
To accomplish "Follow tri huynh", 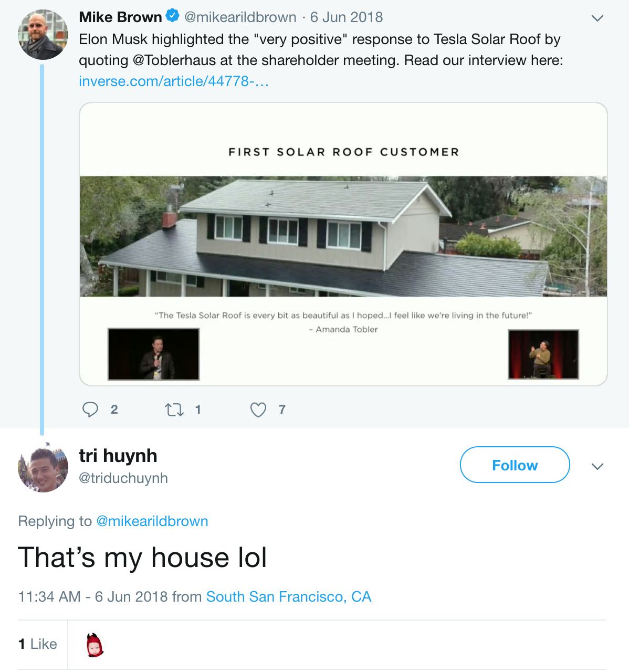I will 515,465.
